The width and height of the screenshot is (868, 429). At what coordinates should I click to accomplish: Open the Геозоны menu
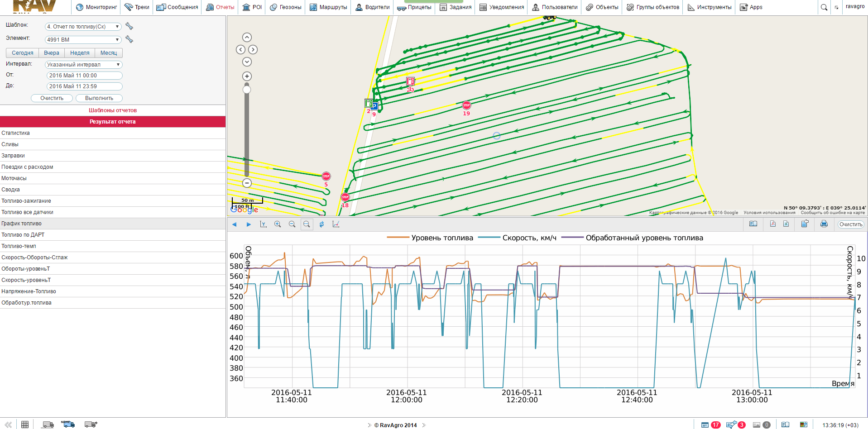286,7
